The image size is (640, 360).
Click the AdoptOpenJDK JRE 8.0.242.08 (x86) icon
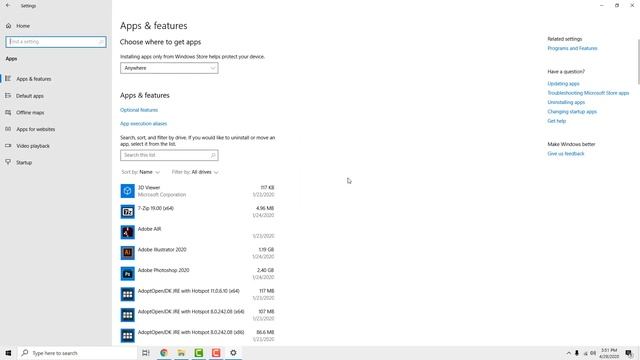127,336
